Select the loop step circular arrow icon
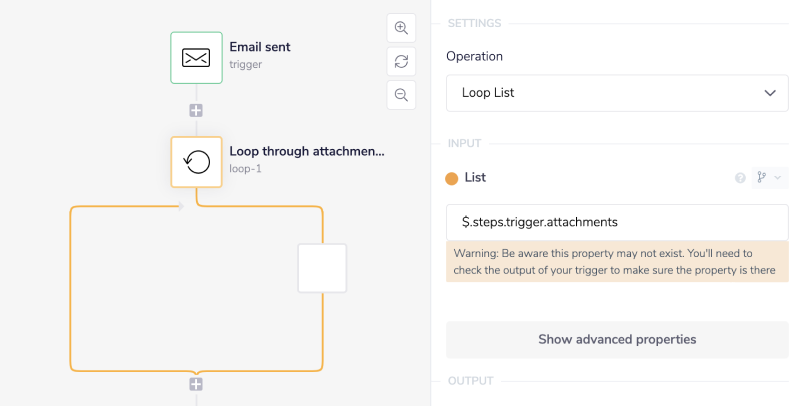800x407 pixels. (x=197, y=162)
